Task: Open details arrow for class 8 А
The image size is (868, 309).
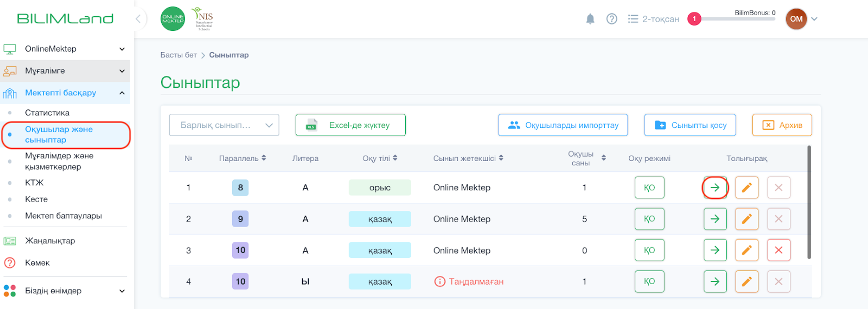Action: tap(715, 188)
